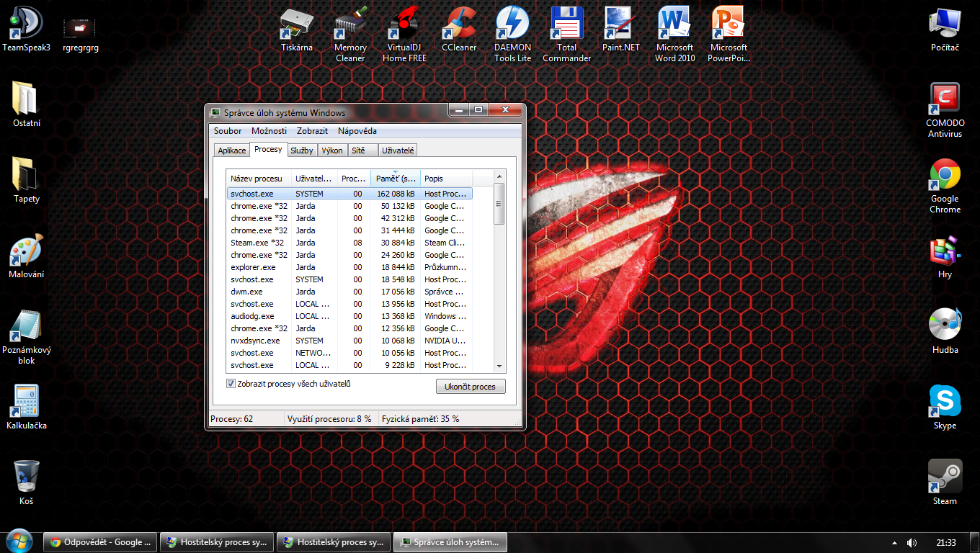Show hidden system tray icons arrow
Image resolution: width=980 pixels, height=553 pixels.
895,543
